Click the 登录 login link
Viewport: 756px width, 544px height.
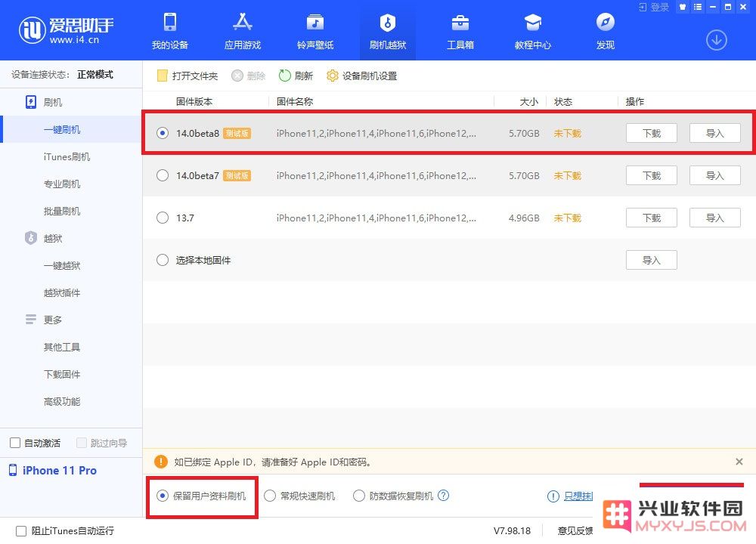(x=654, y=8)
